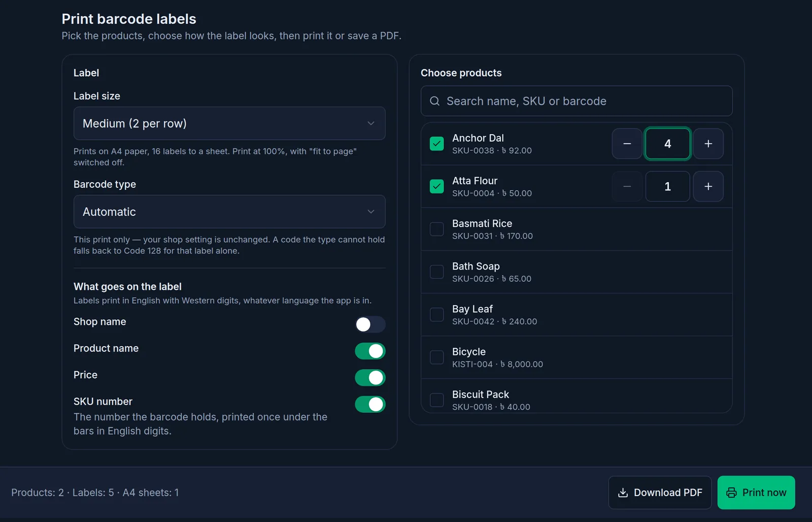Enable the Shop name toggle

pyautogui.click(x=370, y=324)
